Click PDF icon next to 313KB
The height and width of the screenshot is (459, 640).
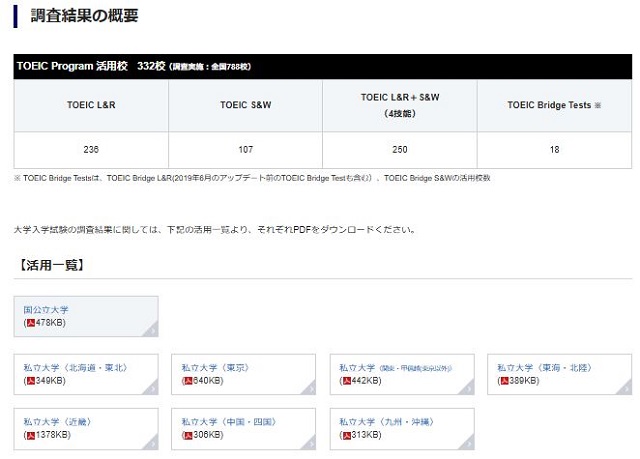(347, 435)
